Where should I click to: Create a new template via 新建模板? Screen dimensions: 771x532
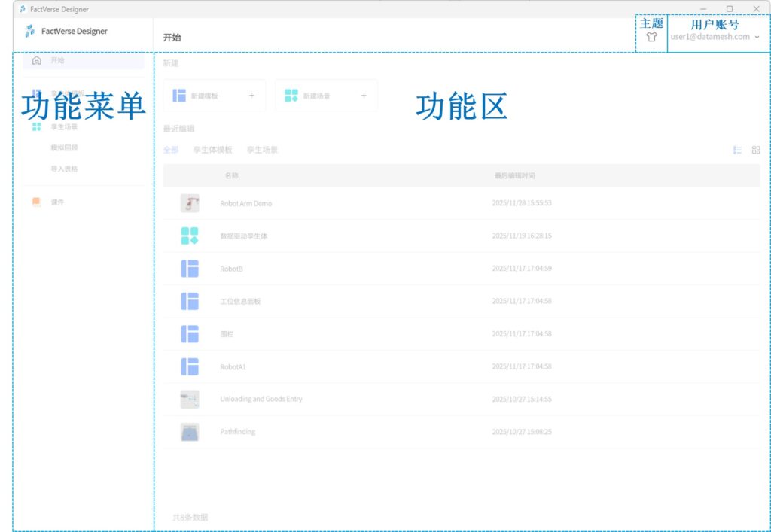pos(205,96)
